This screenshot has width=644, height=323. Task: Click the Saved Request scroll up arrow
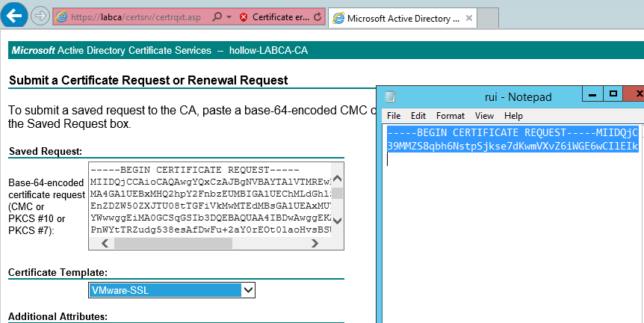pos(338,180)
